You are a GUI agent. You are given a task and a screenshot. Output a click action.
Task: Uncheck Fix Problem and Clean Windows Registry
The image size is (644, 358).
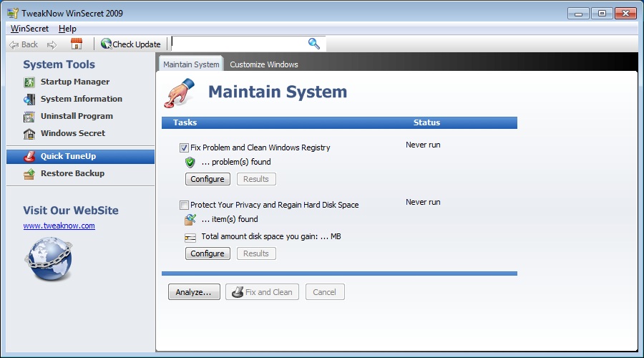184,148
